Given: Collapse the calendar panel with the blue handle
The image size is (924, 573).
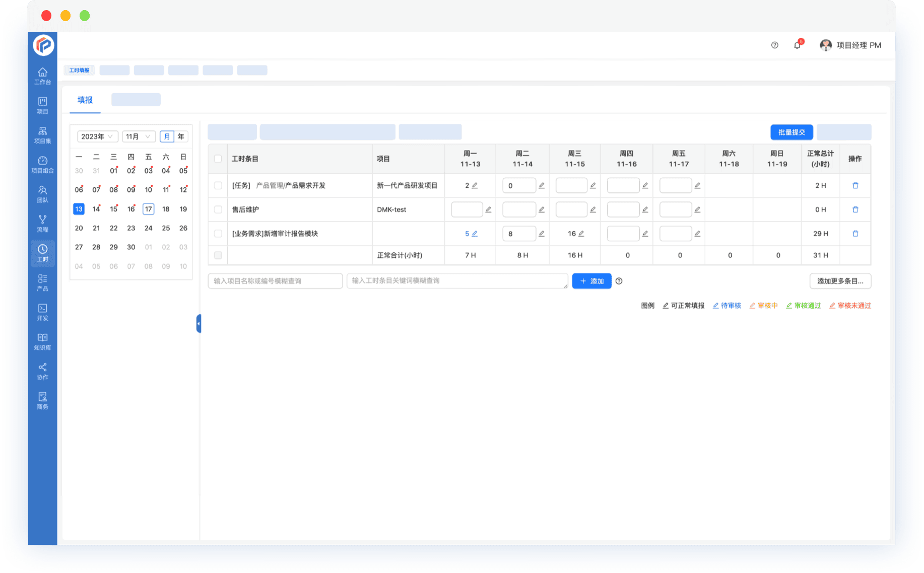Looking at the screenshot, I should (x=199, y=324).
